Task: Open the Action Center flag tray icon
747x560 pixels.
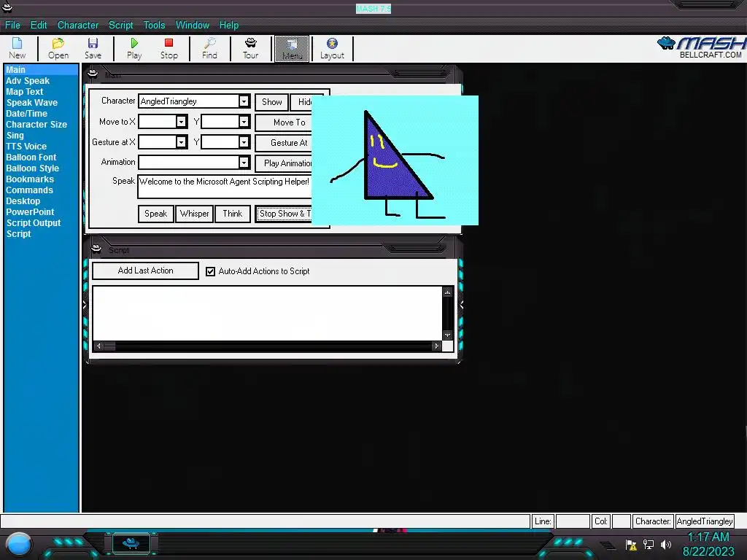Action: [631, 544]
